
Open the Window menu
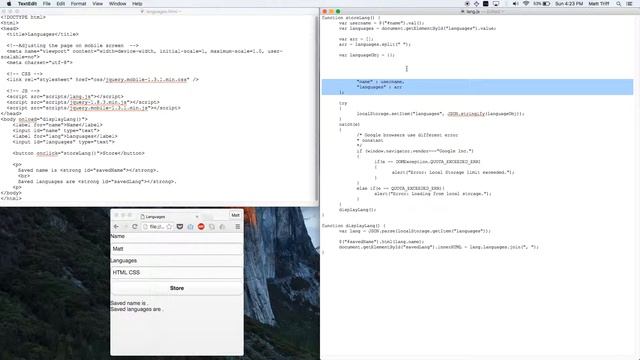(x=118, y=4)
